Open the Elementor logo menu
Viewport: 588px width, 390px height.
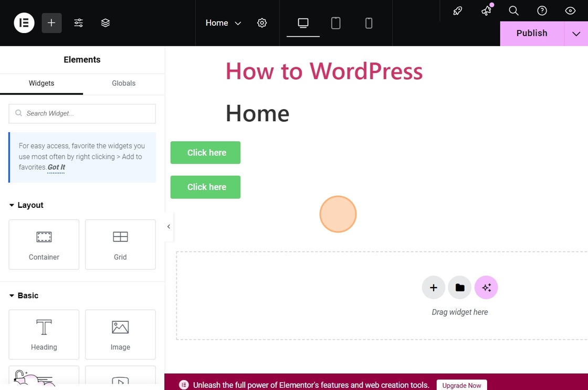24,23
